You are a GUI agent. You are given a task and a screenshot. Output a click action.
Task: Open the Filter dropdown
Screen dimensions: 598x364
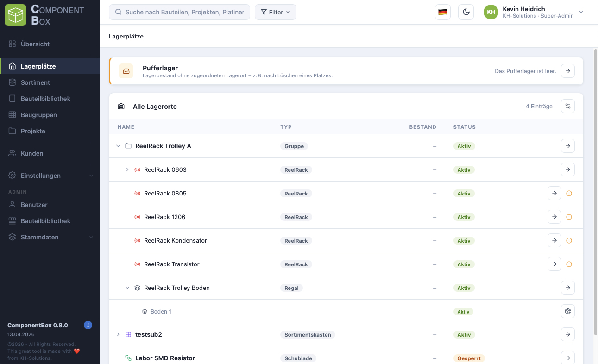(275, 12)
